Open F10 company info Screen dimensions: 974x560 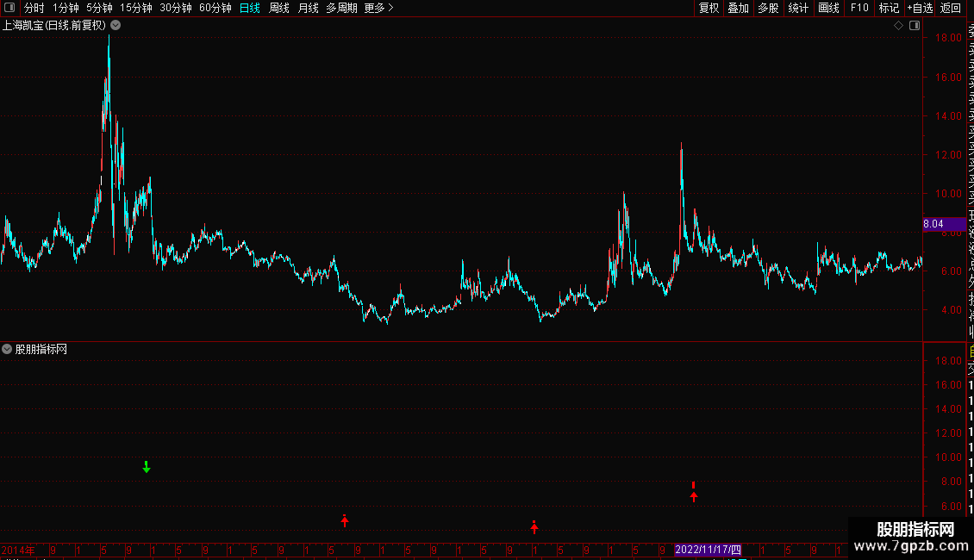pos(859,8)
